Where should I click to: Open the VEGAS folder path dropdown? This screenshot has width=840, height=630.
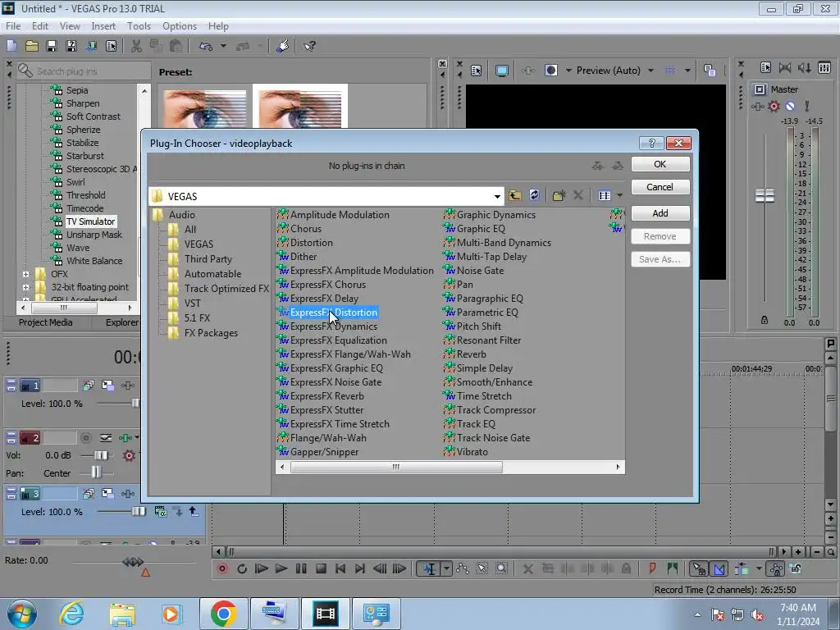click(497, 197)
